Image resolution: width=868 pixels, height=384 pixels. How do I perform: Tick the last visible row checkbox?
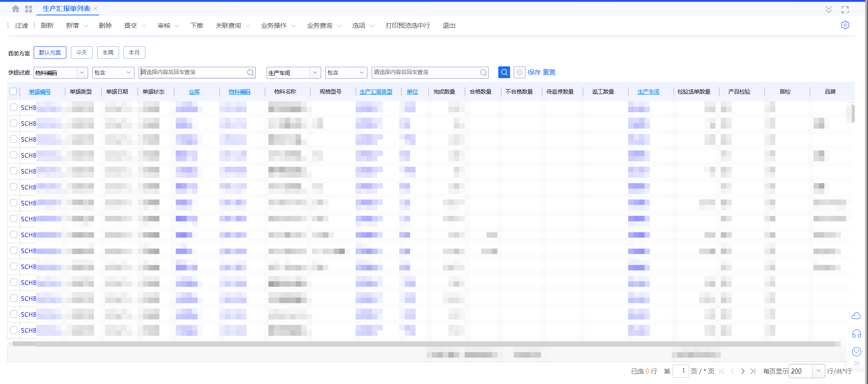click(x=14, y=330)
